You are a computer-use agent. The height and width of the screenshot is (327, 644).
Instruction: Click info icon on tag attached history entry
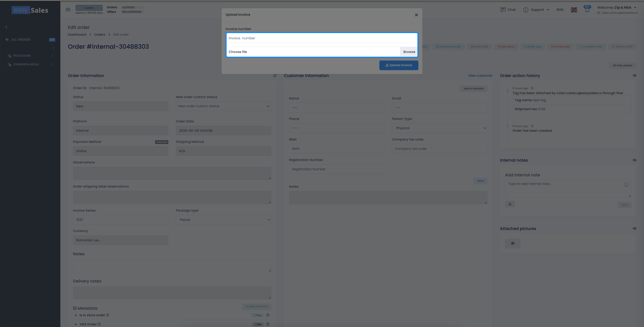[x=532, y=88]
